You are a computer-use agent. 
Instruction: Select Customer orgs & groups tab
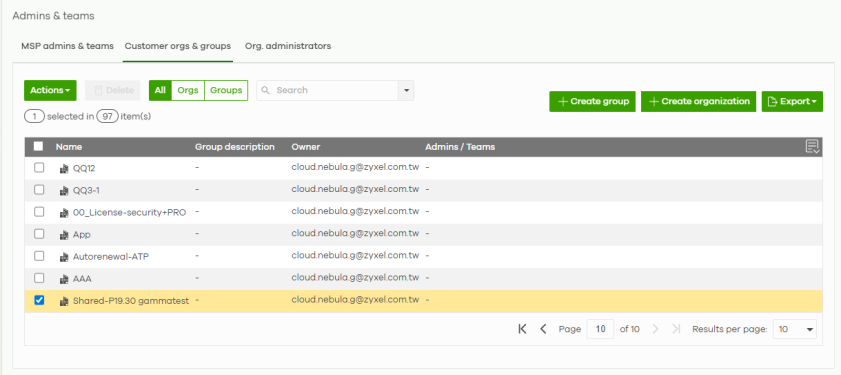(178, 46)
